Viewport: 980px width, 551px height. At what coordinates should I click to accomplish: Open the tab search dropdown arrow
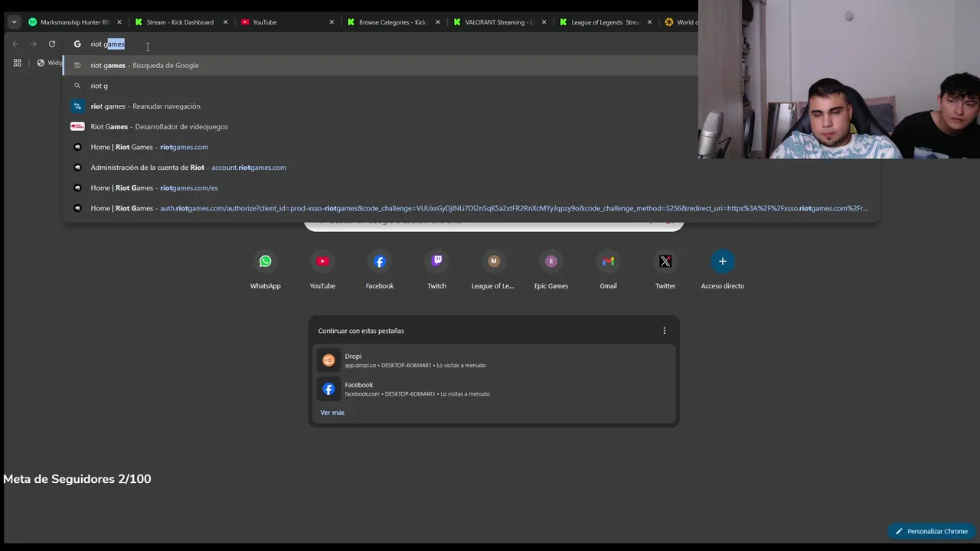pyautogui.click(x=14, y=22)
